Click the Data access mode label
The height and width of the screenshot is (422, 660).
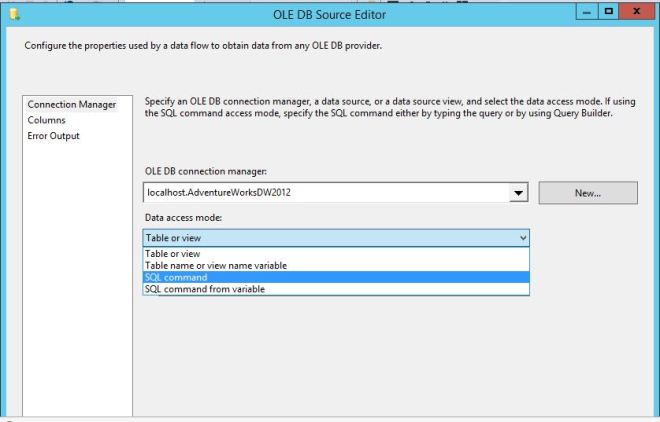point(181,217)
